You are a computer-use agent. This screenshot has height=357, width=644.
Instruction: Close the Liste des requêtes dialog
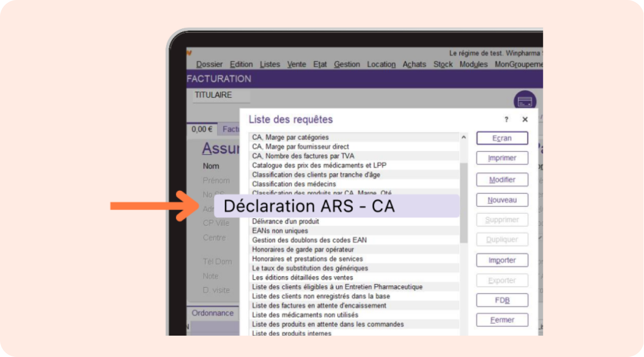point(525,120)
